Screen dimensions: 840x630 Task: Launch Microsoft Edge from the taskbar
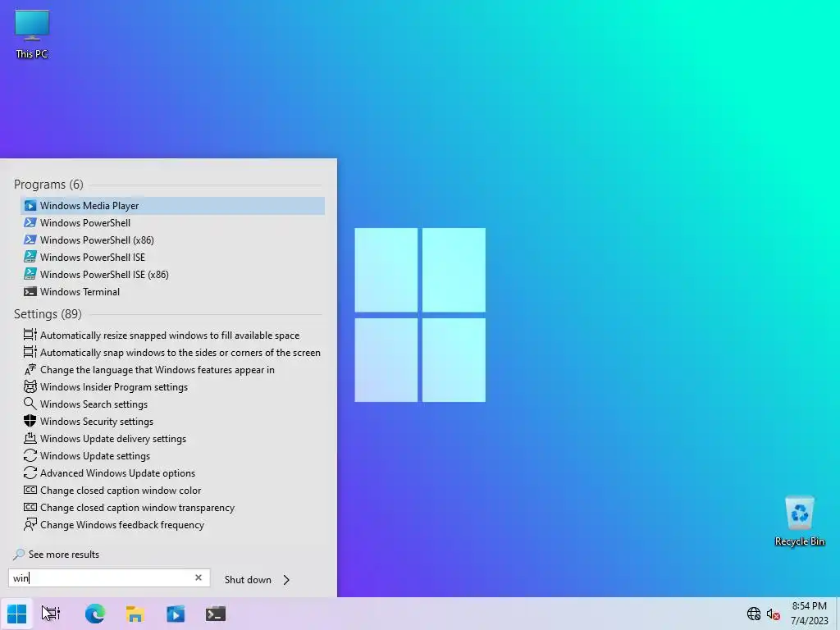pyautogui.click(x=95, y=614)
